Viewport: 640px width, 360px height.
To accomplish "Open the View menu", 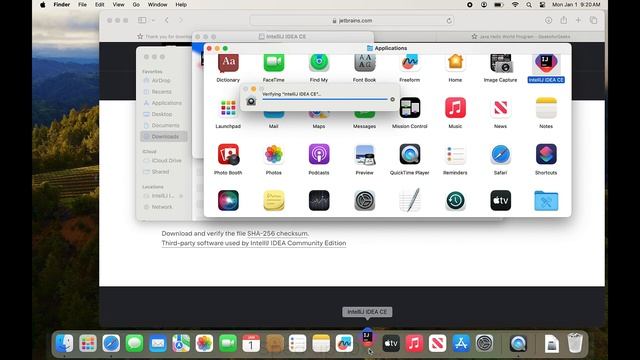I will point(118,4).
